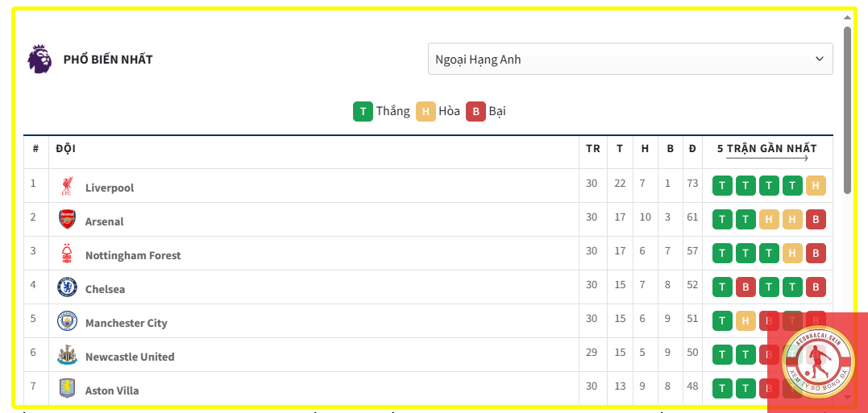The image size is (868, 413).
Task: Click Liverpool's latest H result badge
Action: [x=816, y=186]
